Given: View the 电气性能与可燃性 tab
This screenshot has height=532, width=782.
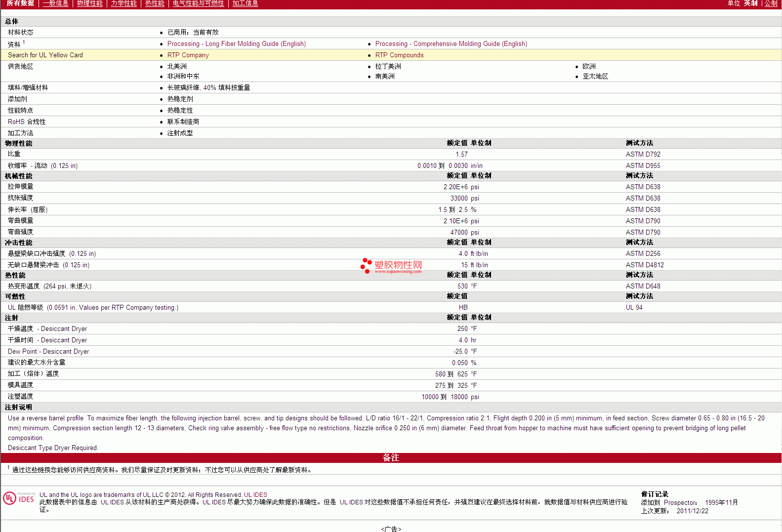Looking at the screenshot, I should 199,3.
